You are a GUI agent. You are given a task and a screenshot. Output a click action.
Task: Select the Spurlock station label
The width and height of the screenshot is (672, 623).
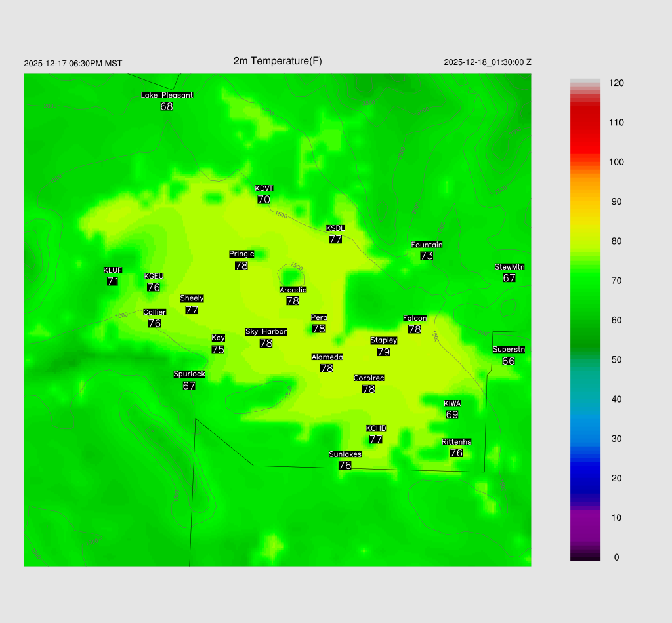click(x=189, y=374)
